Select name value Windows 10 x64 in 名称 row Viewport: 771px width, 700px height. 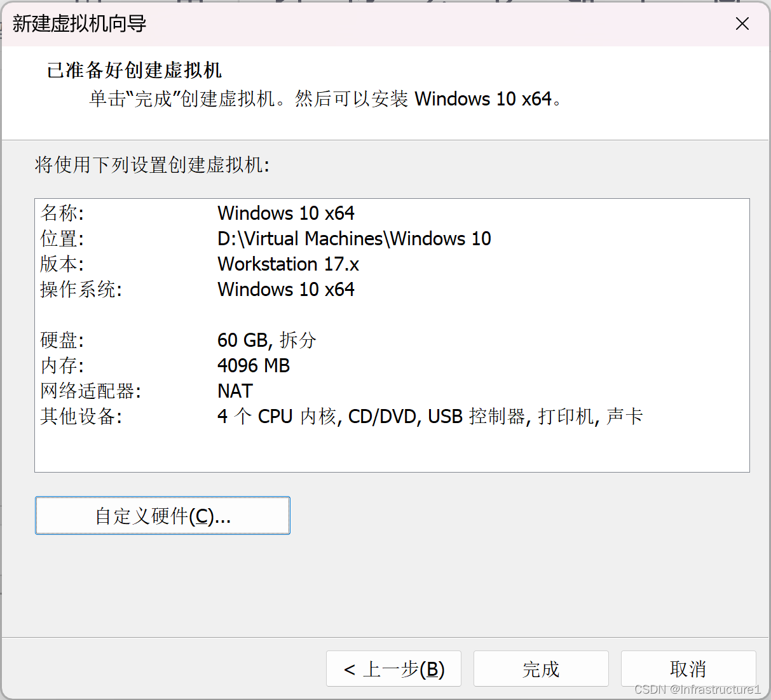pyautogui.click(x=286, y=213)
